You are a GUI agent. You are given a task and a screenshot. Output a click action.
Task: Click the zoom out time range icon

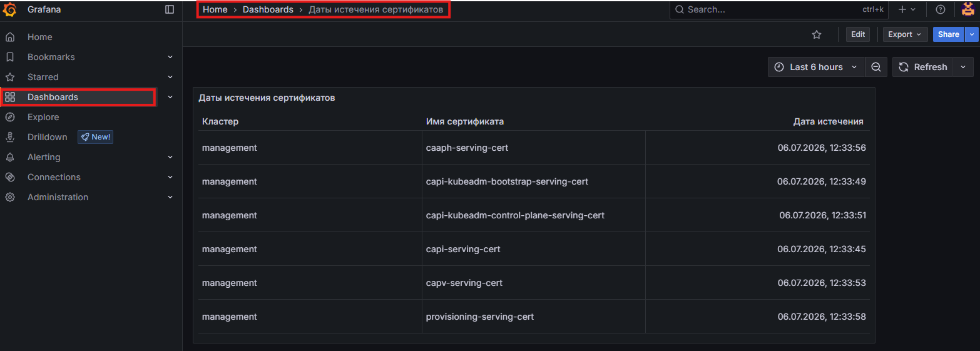(876, 67)
